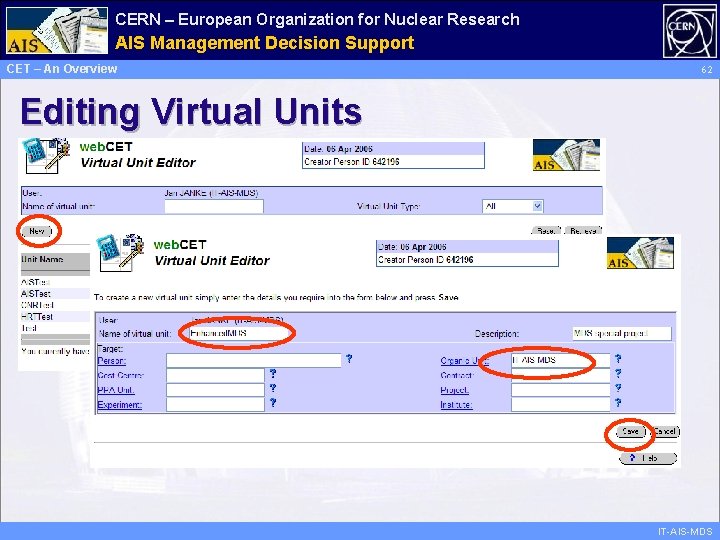Click the webCET calculator icon in front editor
The height and width of the screenshot is (540, 720).
point(119,252)
